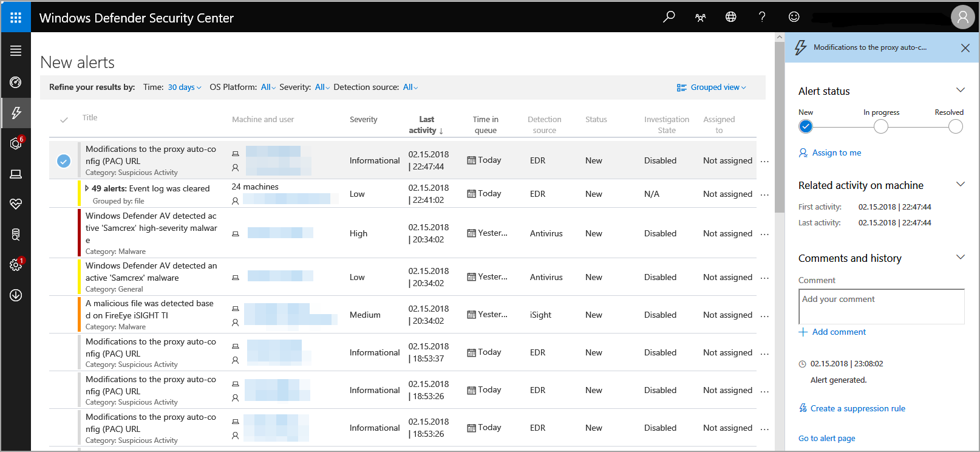Click the Assign to me link
The height and width of the screenshot is (452, 980).
coord(836,153)
